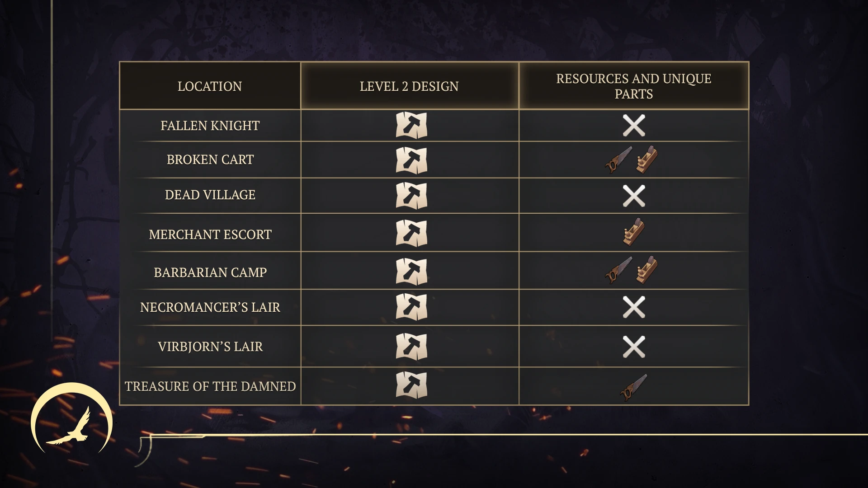This screenshot has width=868, height=488.
Task: Select the Resources and Unique Parts header
Action: (x=634, y=86)
